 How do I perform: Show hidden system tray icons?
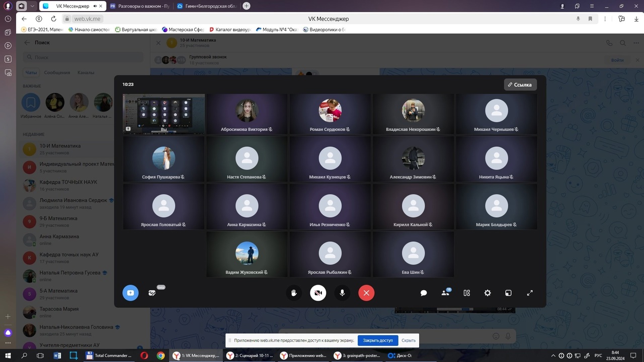(554, 355)
